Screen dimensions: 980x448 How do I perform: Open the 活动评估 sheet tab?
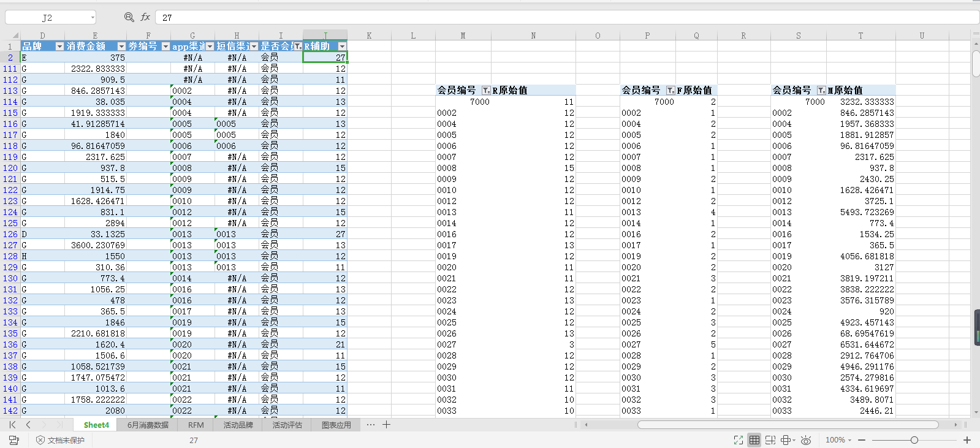coord(287,425)
